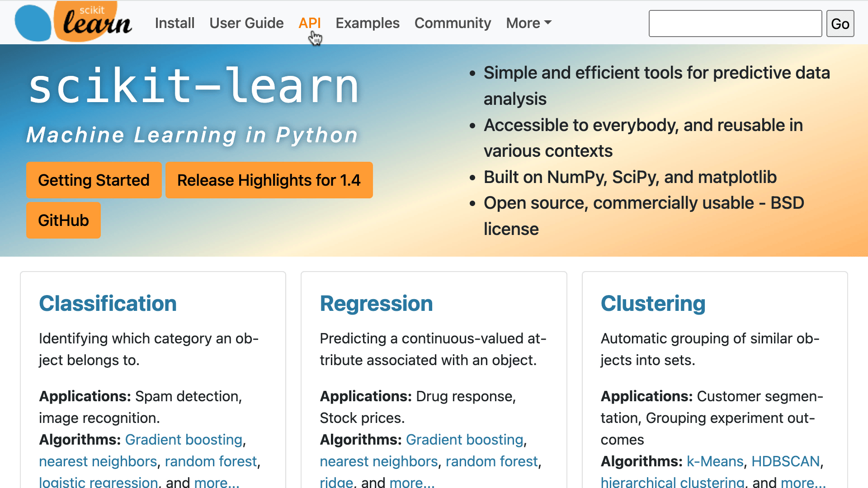Click the ridge algorithm link under Regression

[x=336, y=483]
